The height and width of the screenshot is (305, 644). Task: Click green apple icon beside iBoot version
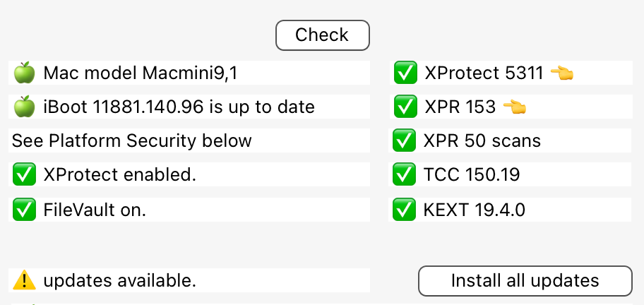[x=24, y=107]
